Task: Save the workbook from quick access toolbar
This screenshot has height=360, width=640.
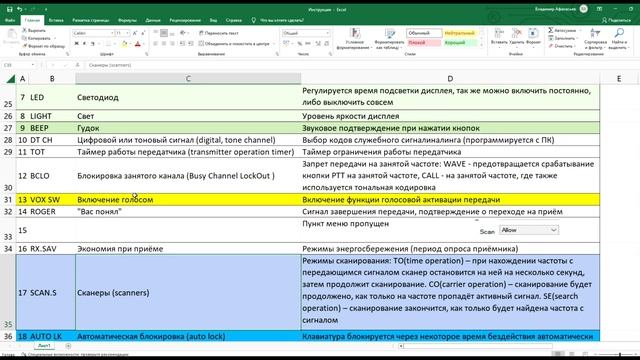Action: pyautogui.click(x=9, y=9)
